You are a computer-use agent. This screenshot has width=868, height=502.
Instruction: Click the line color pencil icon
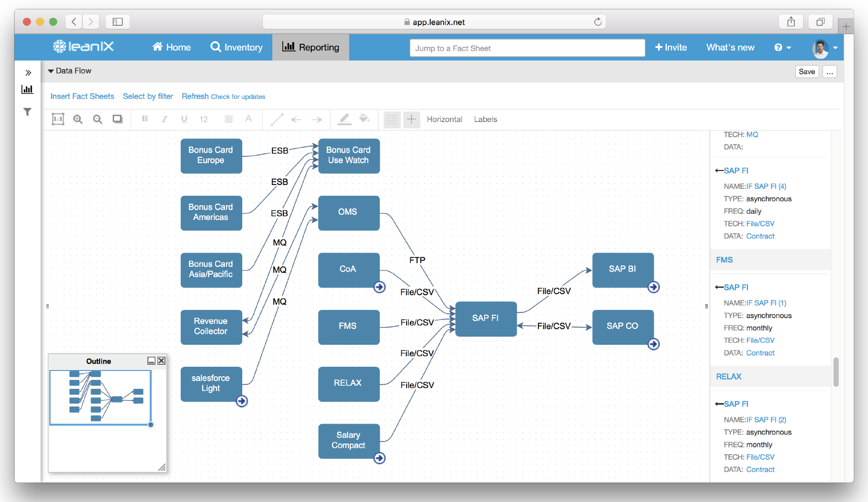[344, 119]
